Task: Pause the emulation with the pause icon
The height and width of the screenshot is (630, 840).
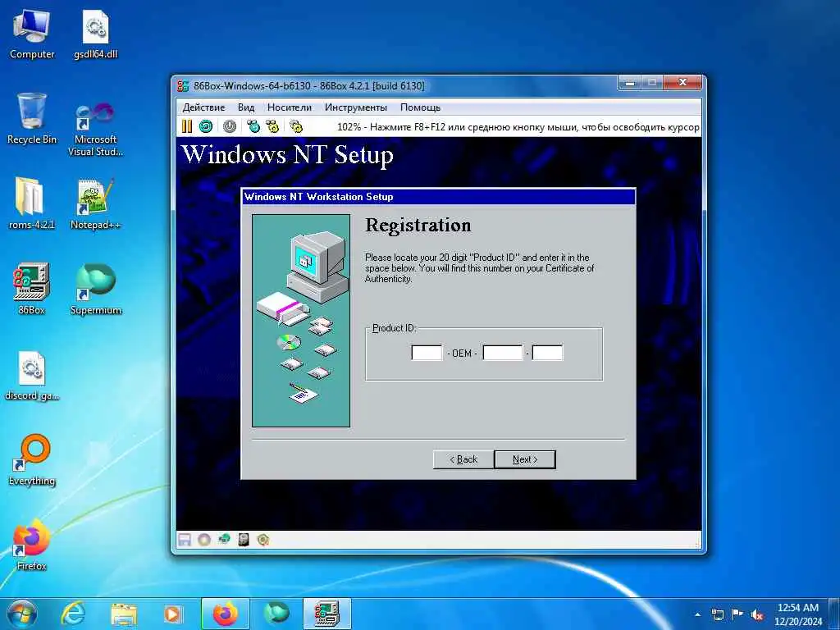Action: 186,126
